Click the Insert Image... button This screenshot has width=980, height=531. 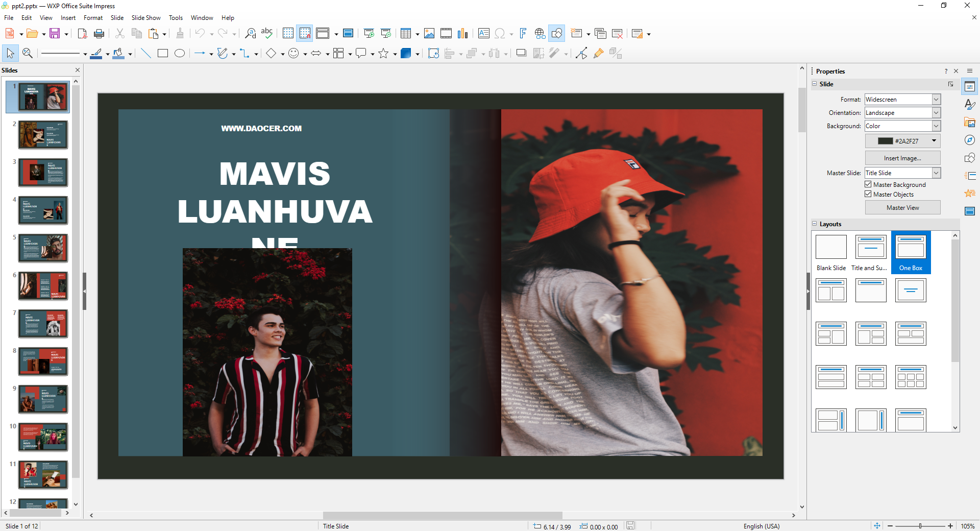tap(902, 158)
